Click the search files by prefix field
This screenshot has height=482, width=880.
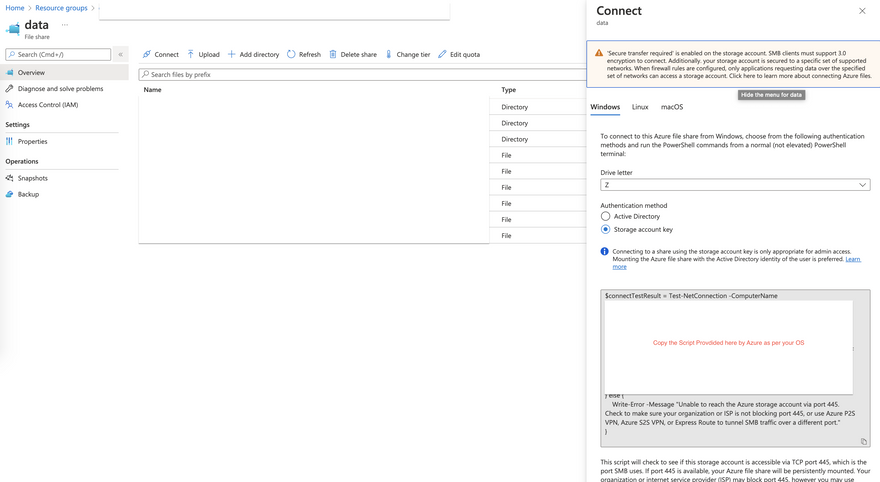[360, 75]
